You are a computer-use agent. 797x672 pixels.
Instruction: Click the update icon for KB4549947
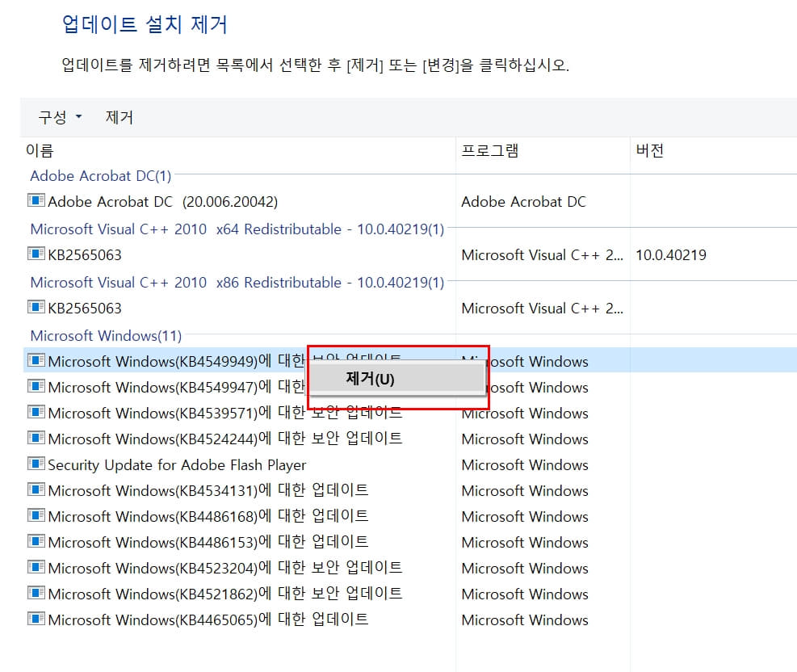coord(36,387)
